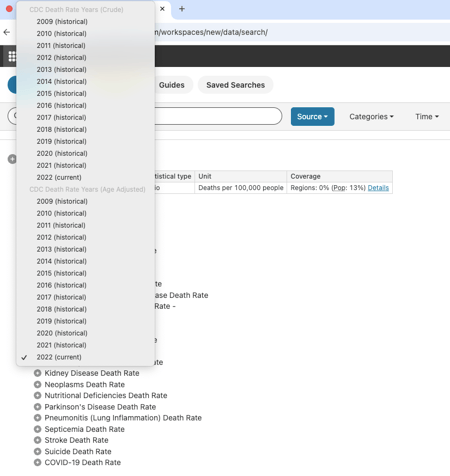Open a new browser tab
Screen dimensions: 450x476
pyautogui.click(x=182, y=9)
